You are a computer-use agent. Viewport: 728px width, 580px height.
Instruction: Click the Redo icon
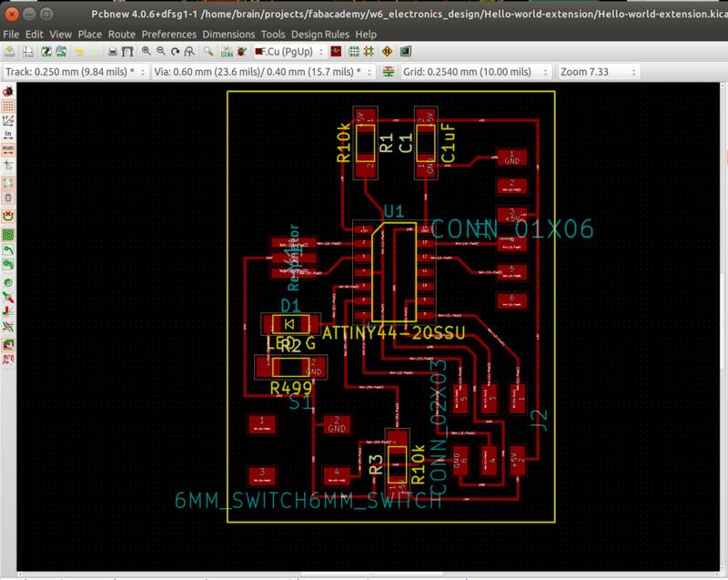coord(94,52)
